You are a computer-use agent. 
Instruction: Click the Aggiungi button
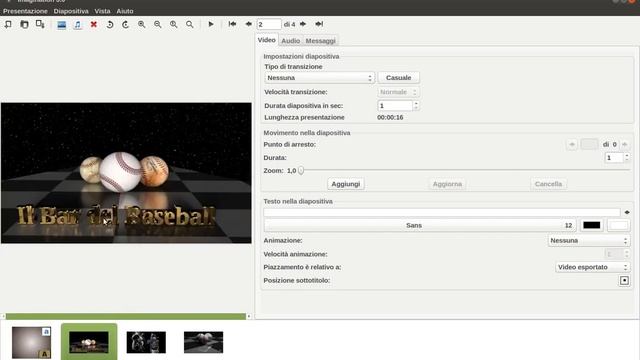[346, 184]
